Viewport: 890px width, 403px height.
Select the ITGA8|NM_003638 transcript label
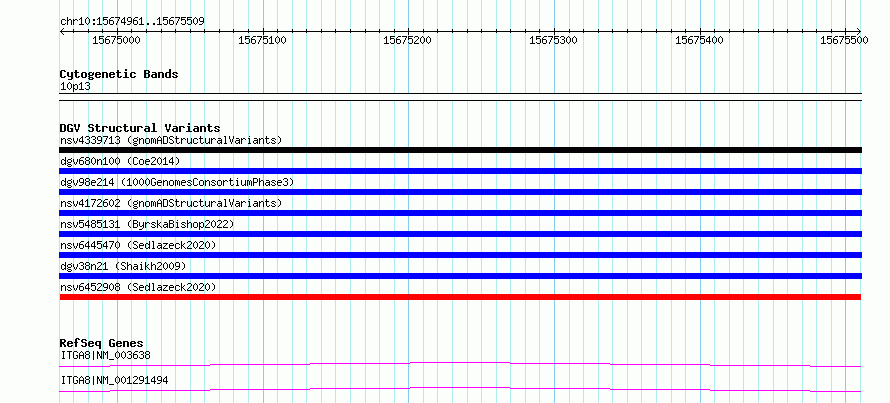tap(106, 356)
